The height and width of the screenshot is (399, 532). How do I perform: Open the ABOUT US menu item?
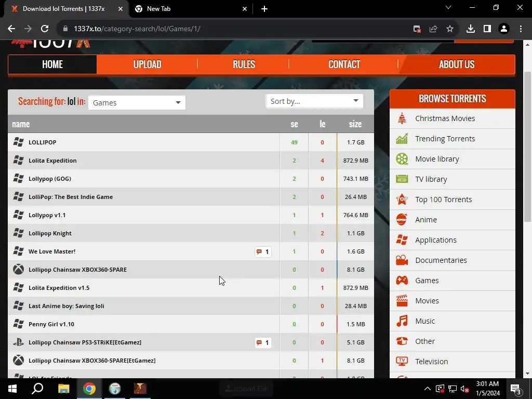coord(457,64)
